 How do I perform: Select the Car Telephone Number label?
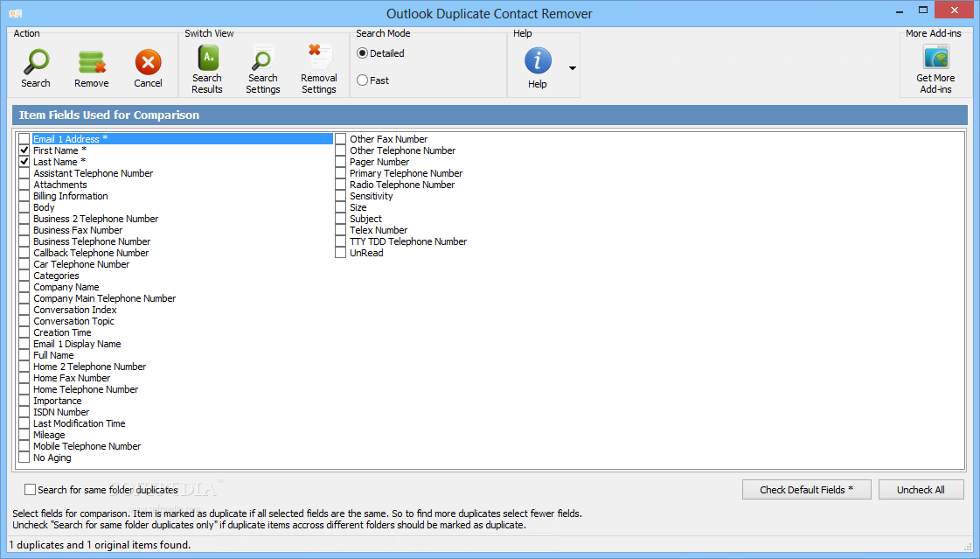pos(81,264)
